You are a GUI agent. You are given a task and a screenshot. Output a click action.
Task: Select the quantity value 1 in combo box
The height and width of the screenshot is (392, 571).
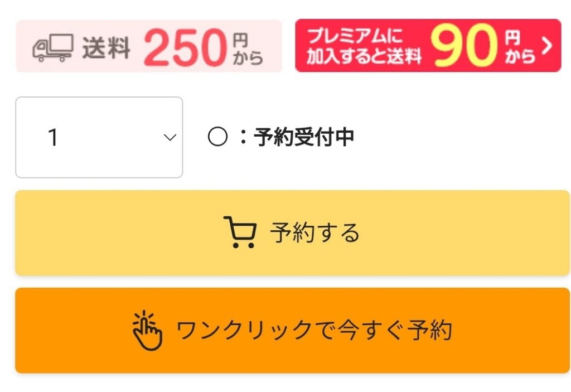tap(53, 137)
